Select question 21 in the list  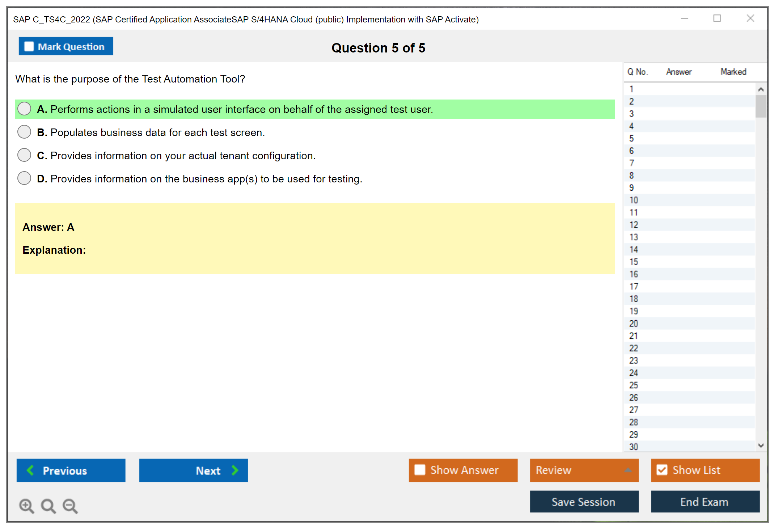tap(634, 336)
